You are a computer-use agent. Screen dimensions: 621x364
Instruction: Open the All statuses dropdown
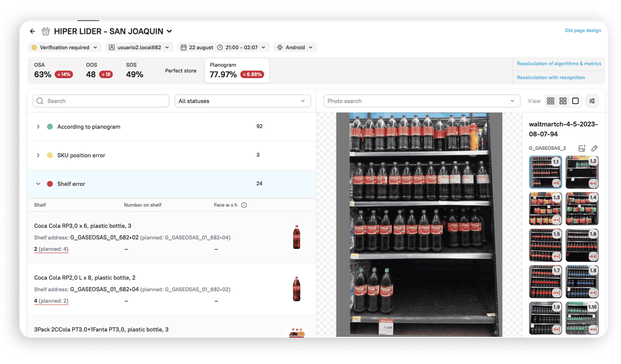pos(242,101)
